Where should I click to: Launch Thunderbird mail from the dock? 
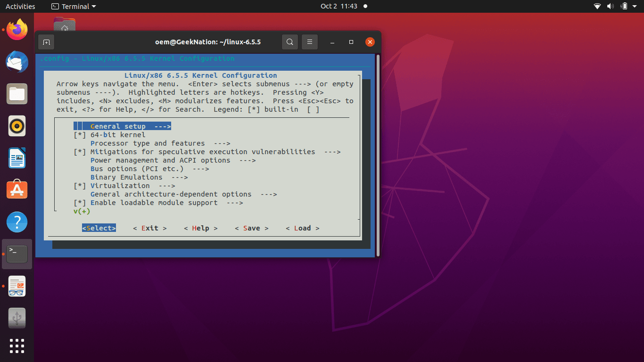17,62
